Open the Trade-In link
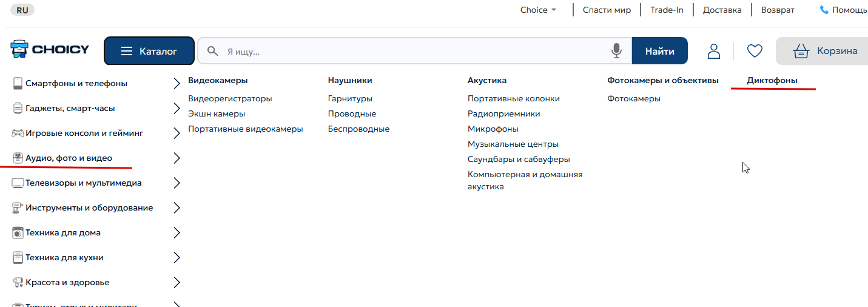 667,10
